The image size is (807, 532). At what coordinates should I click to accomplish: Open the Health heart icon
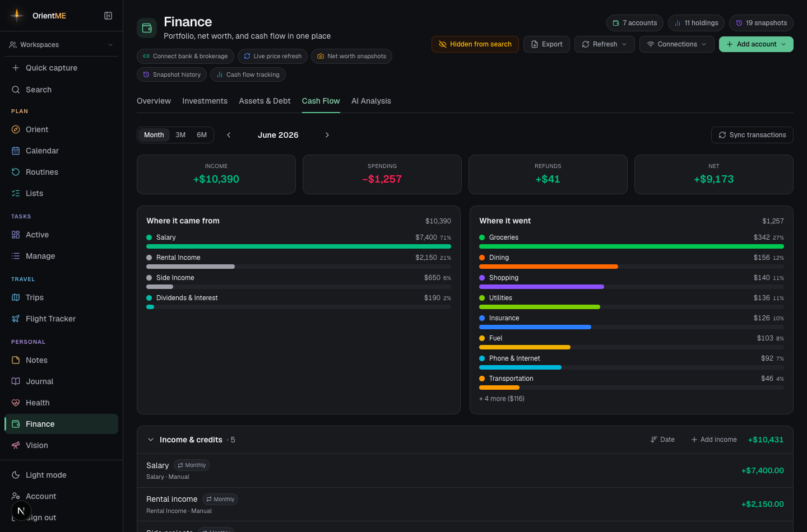pos(16,403)
